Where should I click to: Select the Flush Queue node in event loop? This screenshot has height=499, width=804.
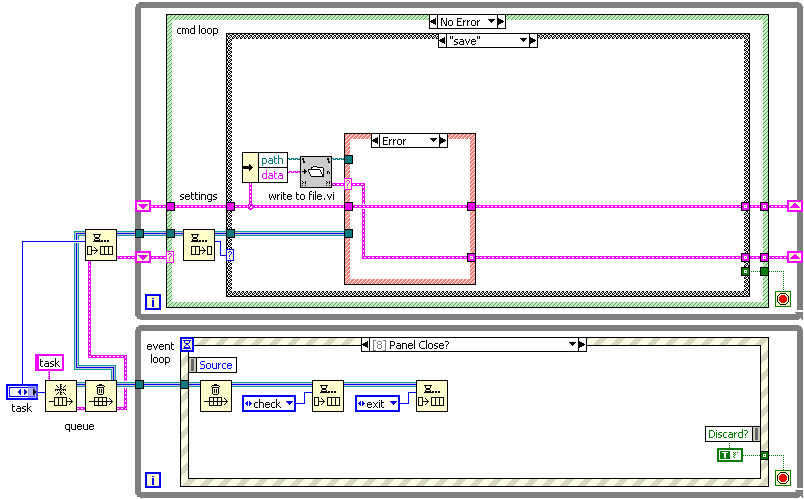pos(215,396)
